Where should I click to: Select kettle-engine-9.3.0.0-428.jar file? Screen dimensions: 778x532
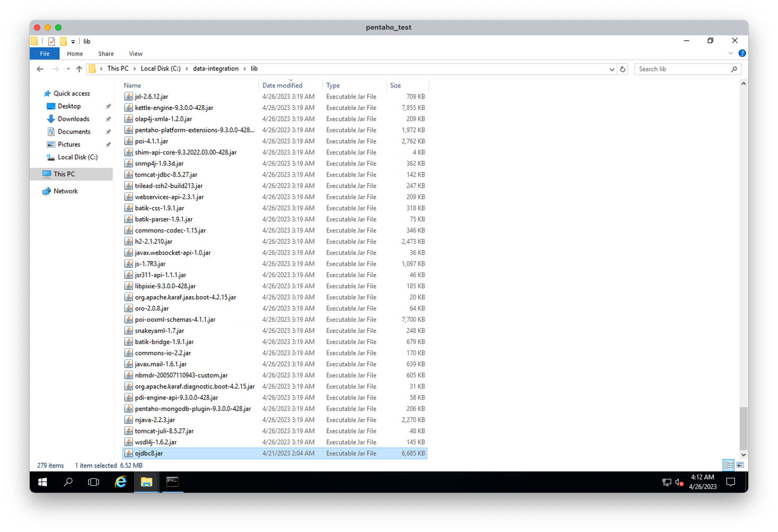174,108
